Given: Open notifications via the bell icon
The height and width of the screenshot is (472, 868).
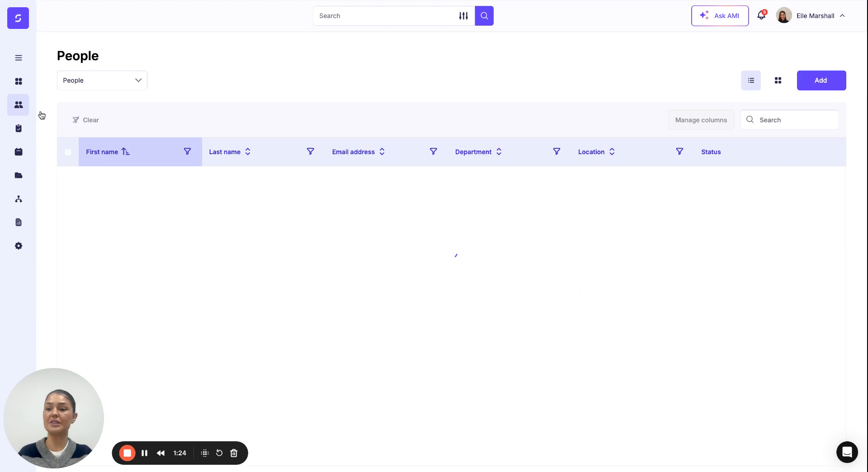Looking at the screenshot, I should (761, 15).
